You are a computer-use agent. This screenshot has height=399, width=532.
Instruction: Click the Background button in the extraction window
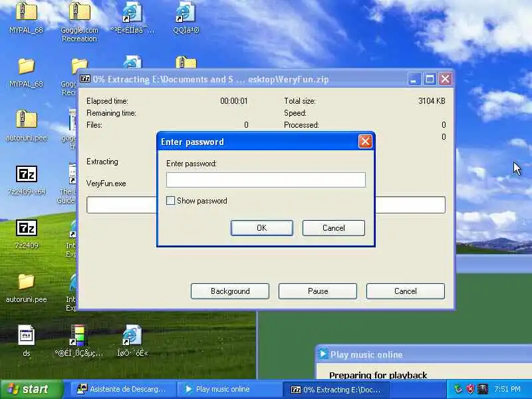(x=230, y=291)
